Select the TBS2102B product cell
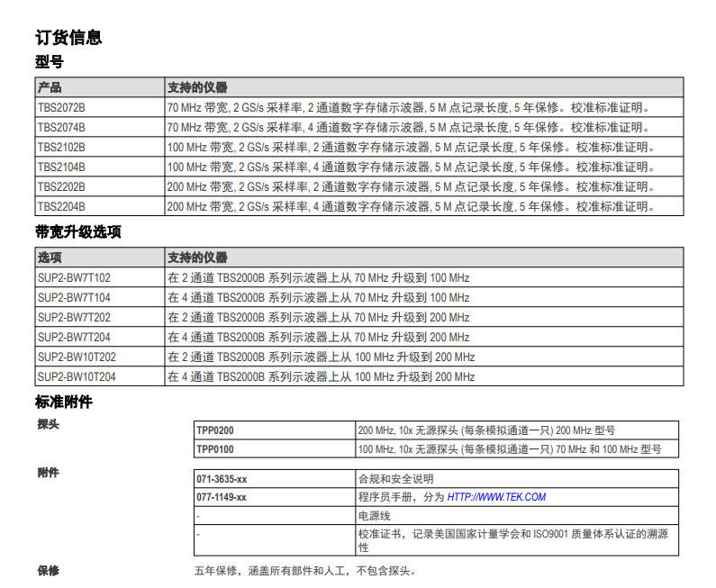The height and width of the screenshot is (588, 716). [100, 148]
